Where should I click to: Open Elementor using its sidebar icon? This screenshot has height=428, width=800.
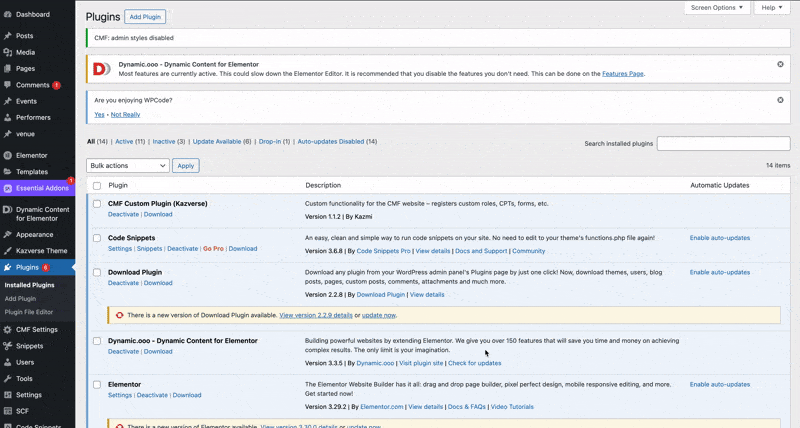pyautogui.click(x=8, y=155)
